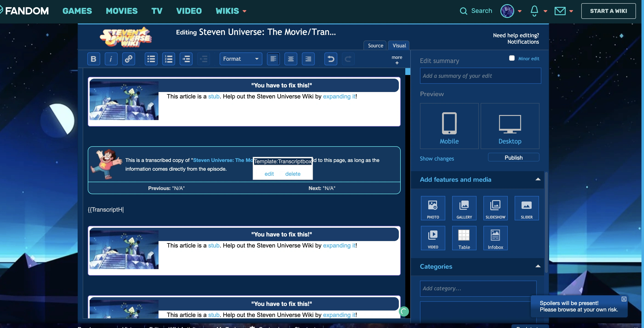
Task: Insert an Infobox element
Action: [495, 238]
